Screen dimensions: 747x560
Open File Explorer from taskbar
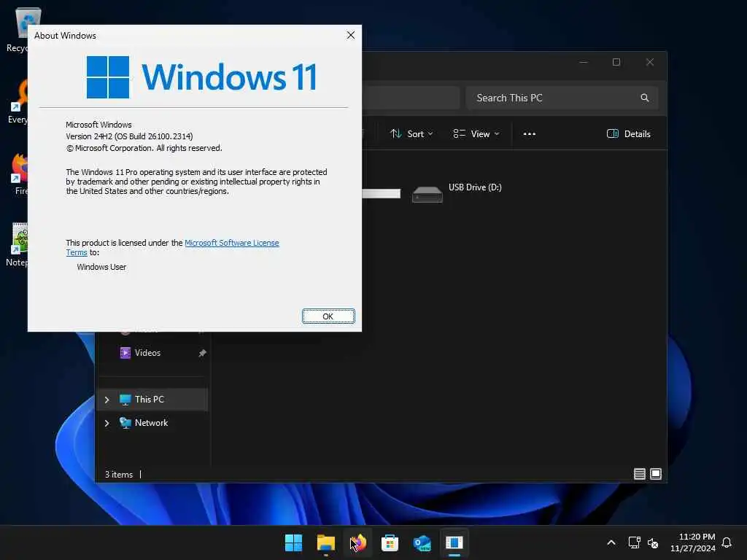[326, 542]
